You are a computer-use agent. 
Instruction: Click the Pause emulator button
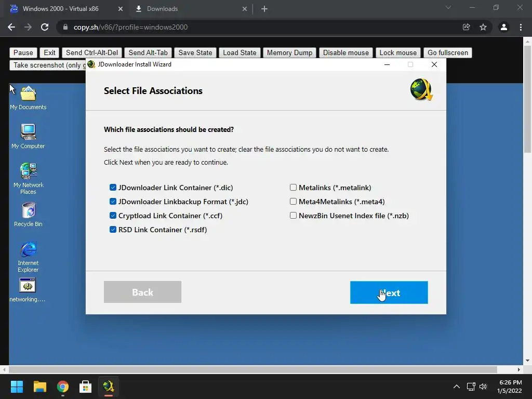coord(23,52)
